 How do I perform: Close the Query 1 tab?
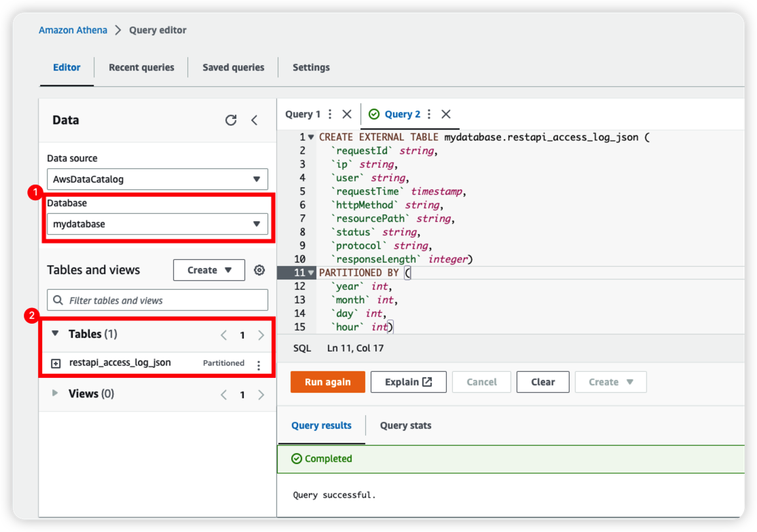[x=347, y=114]
